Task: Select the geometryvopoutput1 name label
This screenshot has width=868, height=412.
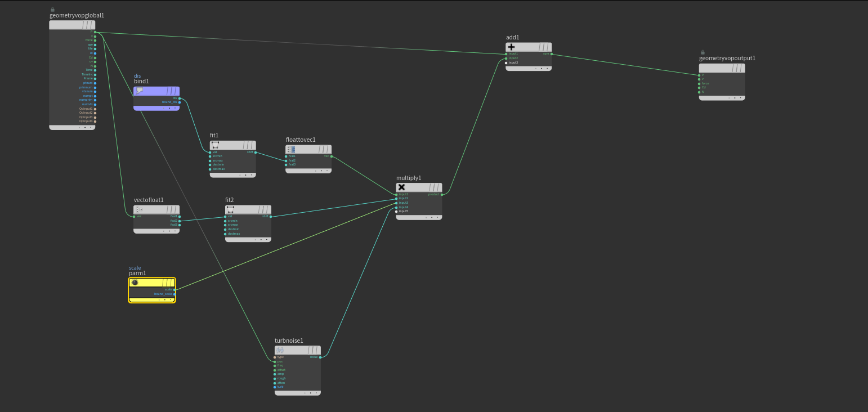Action: [727, 58]
